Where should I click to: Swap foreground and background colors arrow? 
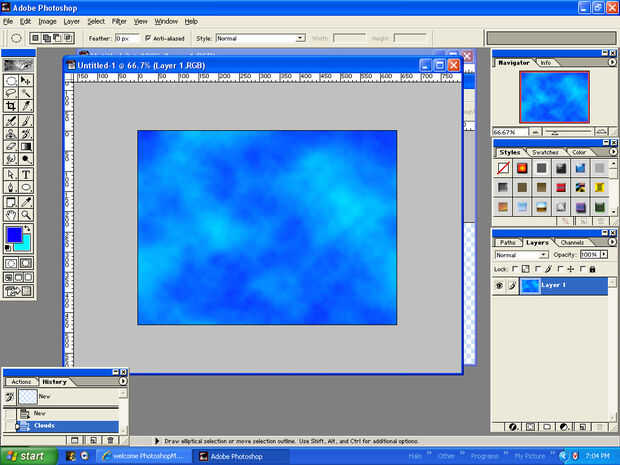pos(27,228)
